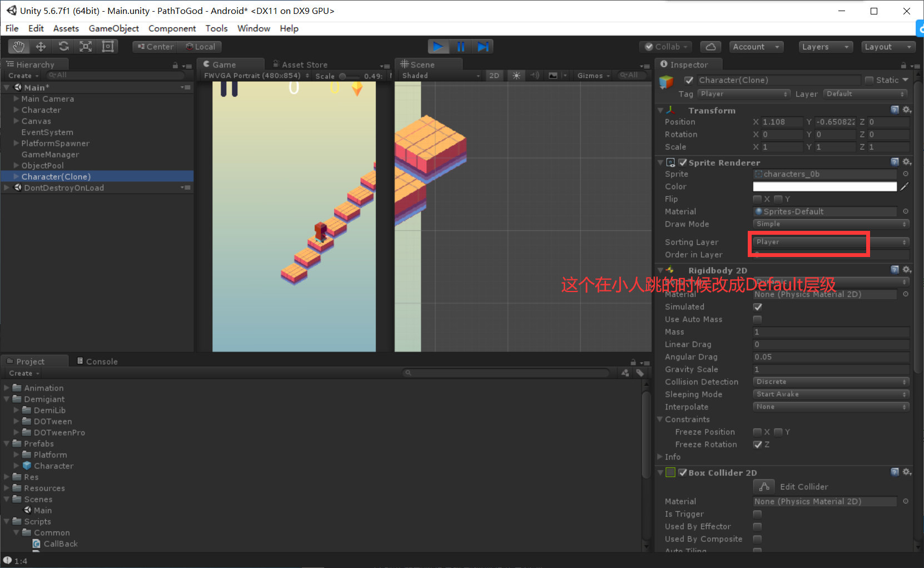Enable Use Auto Mass checkbox
Image resolution: width=924 pixels, height=568 pixels.
(757, 319)
